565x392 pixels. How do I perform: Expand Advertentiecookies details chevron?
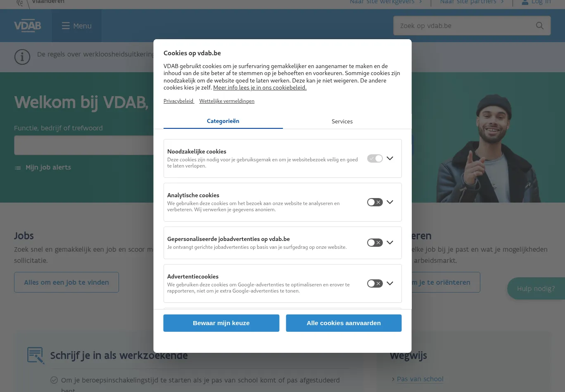click(390, 283)
